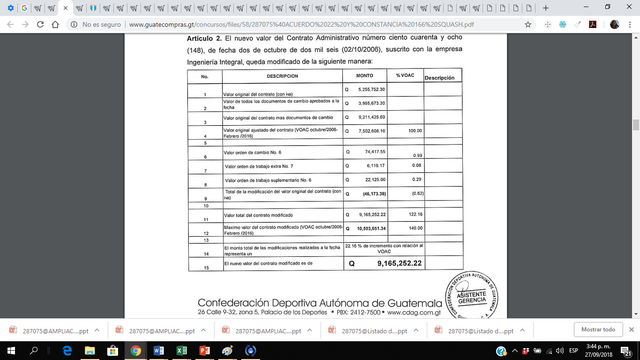This screenshot has height=360, width=640.
Task: Switch to the Settings gear tab
Action: 11,8
